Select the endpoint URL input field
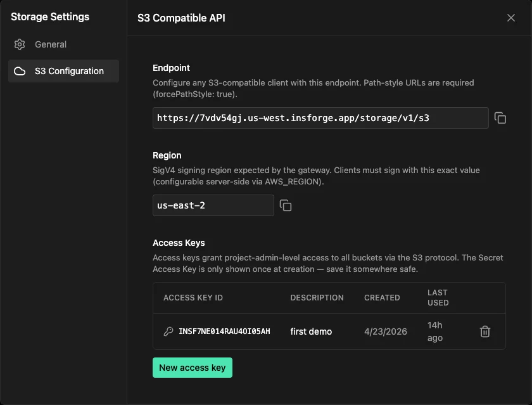Screen dimensions: 532x405 point(320,117)
